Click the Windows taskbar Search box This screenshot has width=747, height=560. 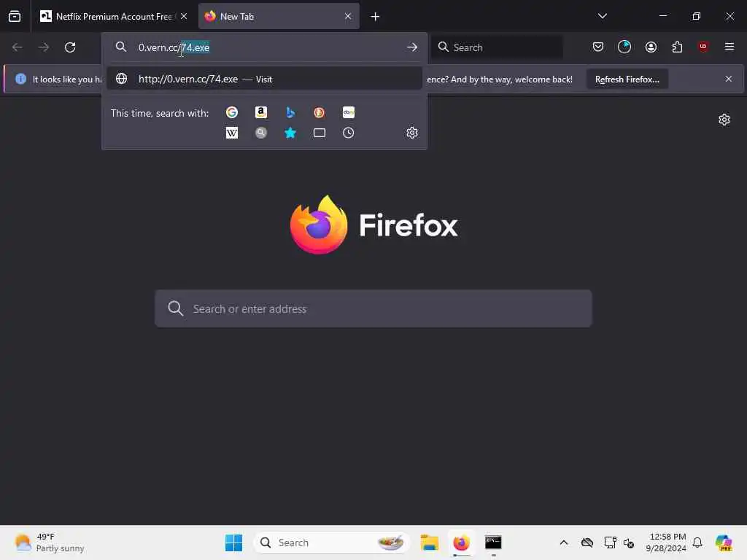(332, 542)
